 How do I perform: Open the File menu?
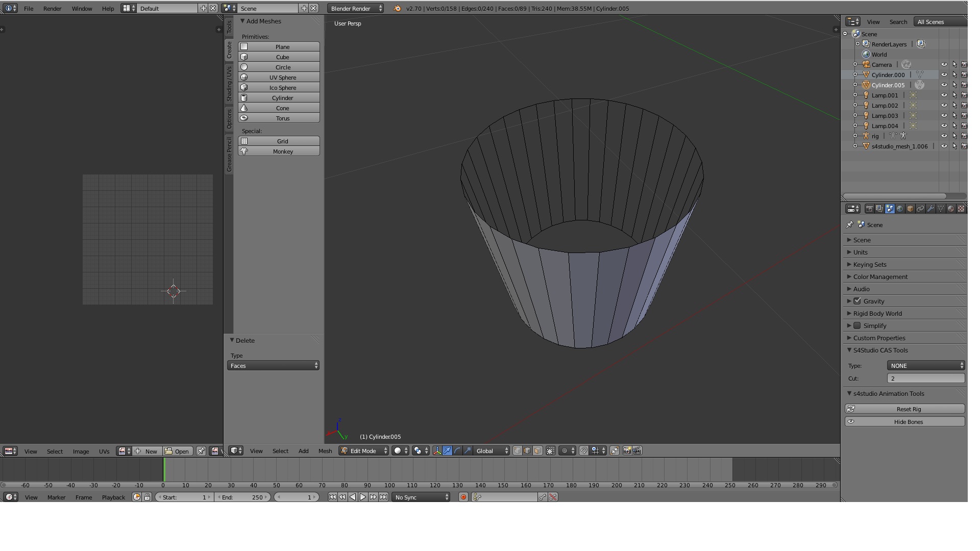coord(29,8)
